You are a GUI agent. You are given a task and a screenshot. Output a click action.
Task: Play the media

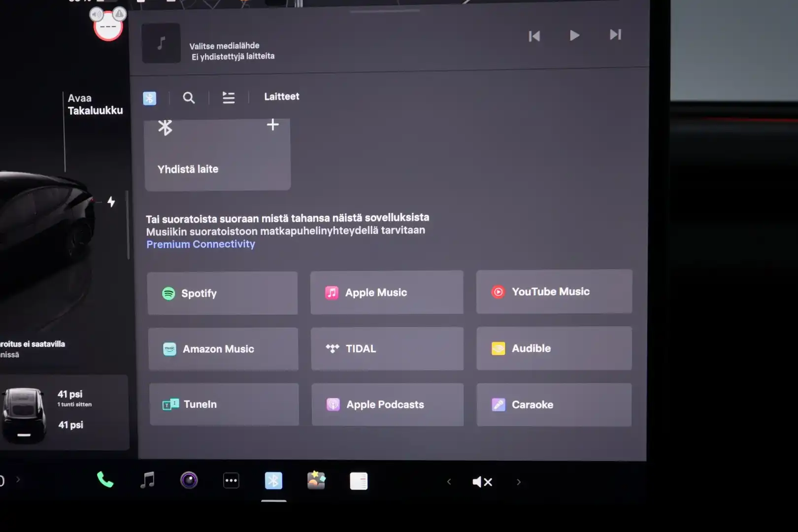click(x=574, y=35)
